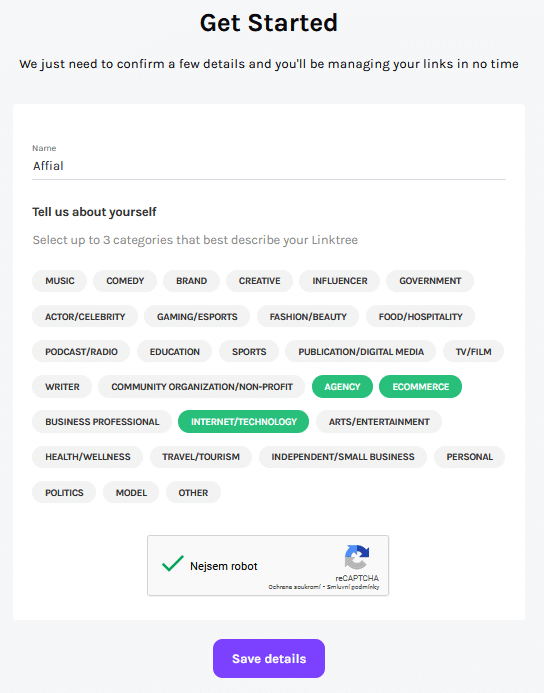Image resolution: width=544 pixels, height=693 pixels.
Task: Choose the COMEDY category
Action: 125,281
